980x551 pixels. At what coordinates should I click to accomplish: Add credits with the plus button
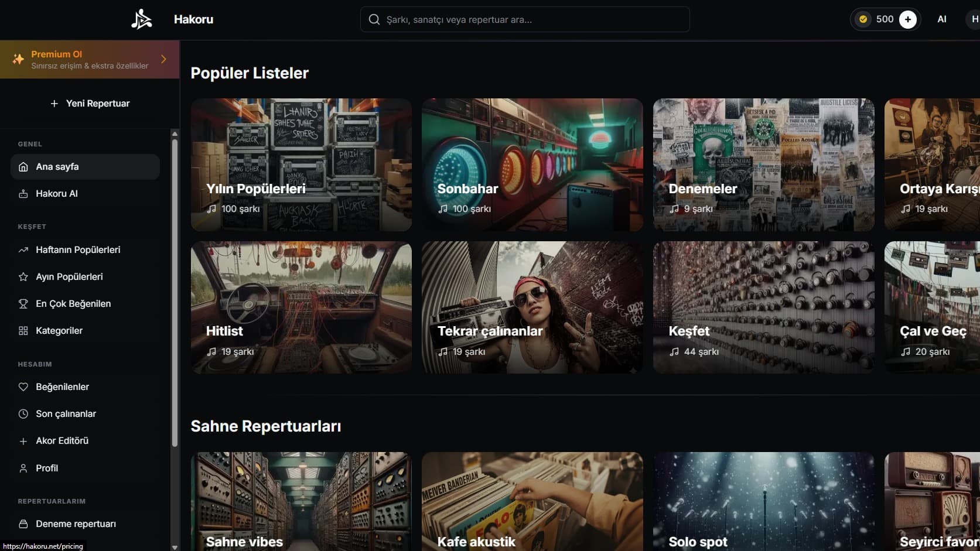pos(907,19)
